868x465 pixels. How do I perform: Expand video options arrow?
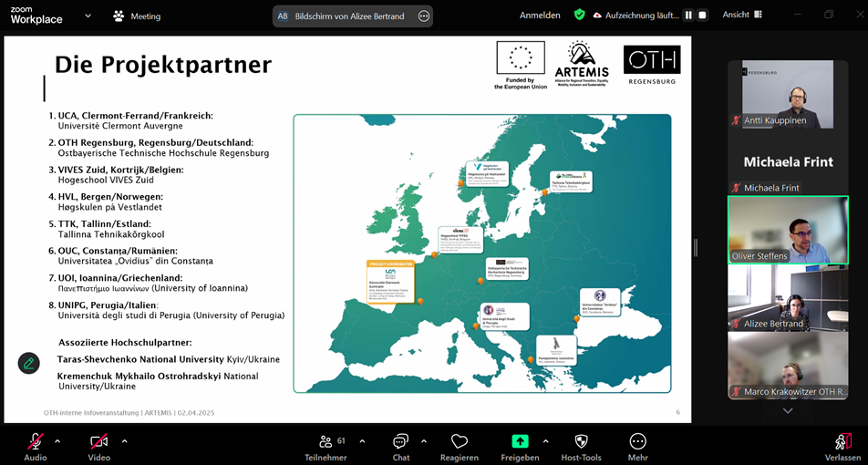pyautogui.click(x=125, y=441)
